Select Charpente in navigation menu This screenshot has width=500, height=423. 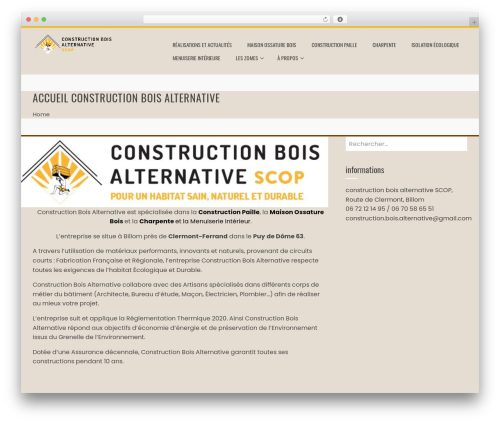pos(384,45)
